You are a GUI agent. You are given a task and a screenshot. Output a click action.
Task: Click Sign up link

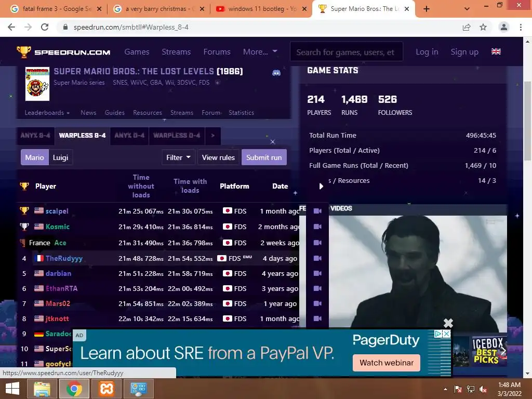pyautogui.click(x=464, y=52)
